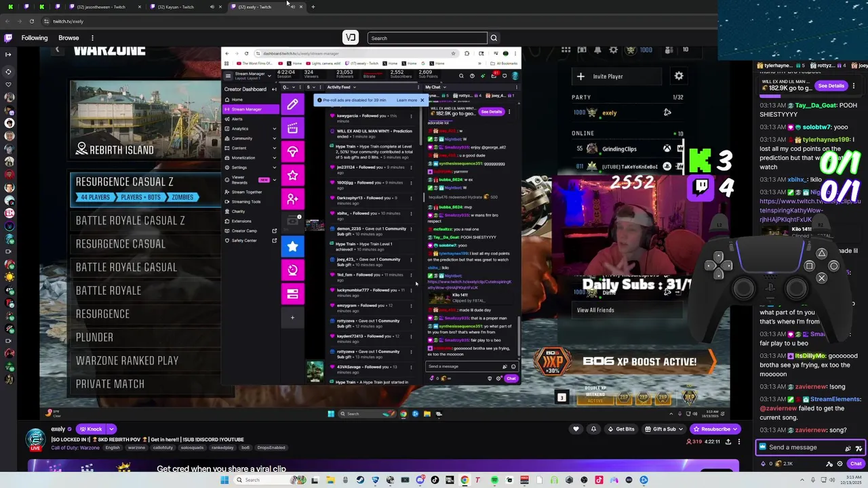Click the solosquads tag

click(191, 448)
